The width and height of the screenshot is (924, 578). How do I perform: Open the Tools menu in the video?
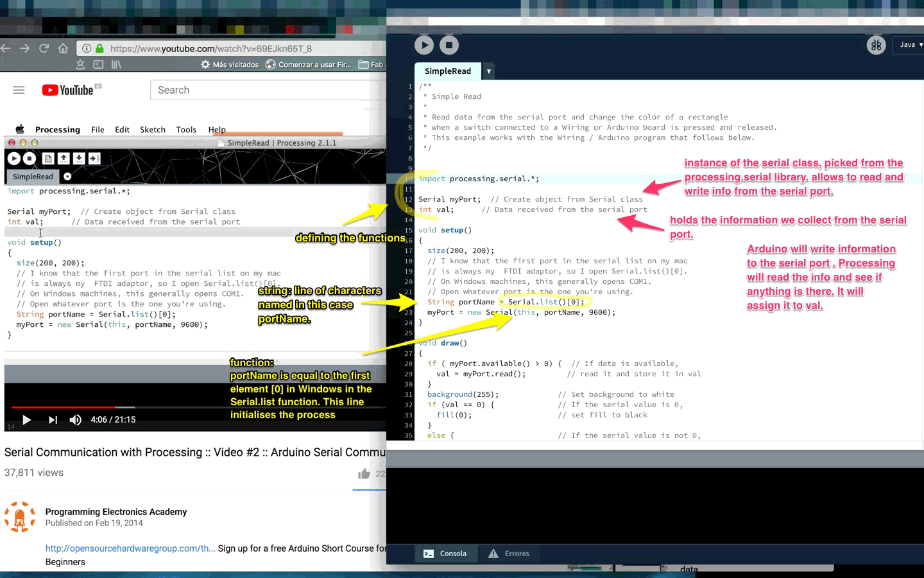pyautogui.click(x=186, y=130)
